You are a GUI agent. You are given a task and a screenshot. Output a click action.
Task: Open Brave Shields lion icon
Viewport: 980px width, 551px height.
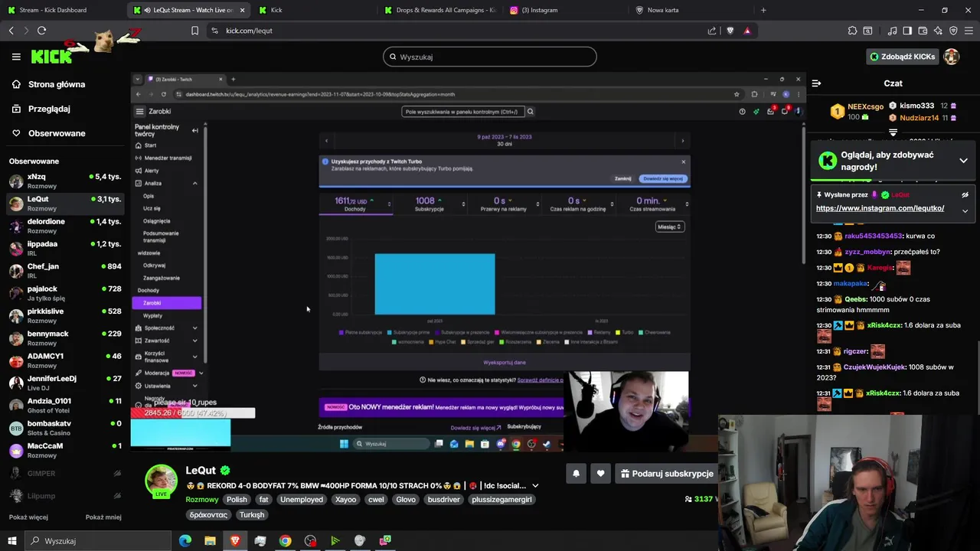[x=730, y=31]
